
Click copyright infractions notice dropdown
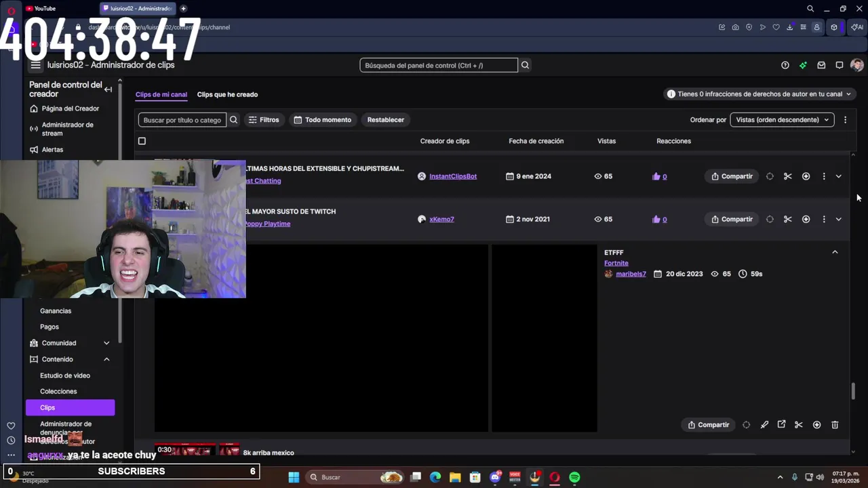[760, 94]
